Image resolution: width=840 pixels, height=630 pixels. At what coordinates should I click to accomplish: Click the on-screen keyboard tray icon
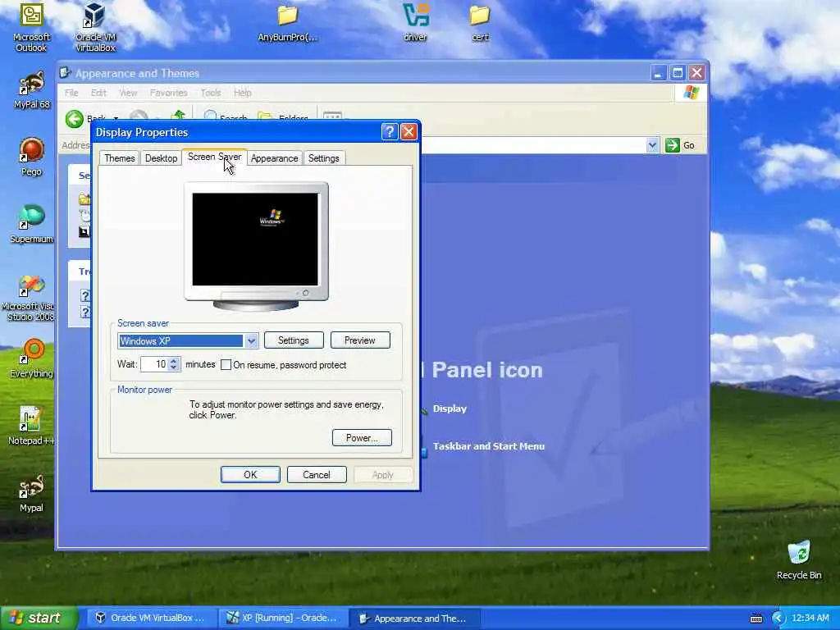[x=756, y=619]
